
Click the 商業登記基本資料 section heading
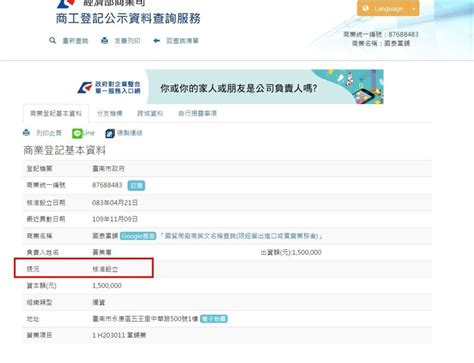click(x=64, y=150)
